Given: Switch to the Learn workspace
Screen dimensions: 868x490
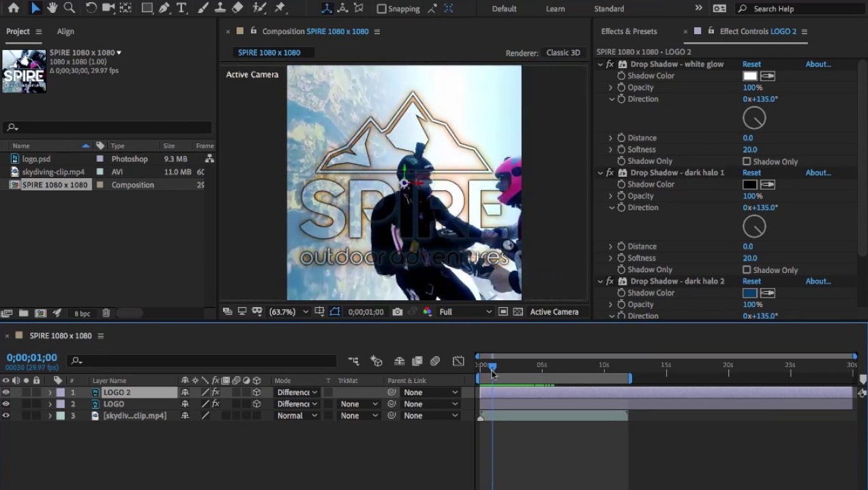Looking at the screenshot, I should pyautogui.click(x=555, y=9).
